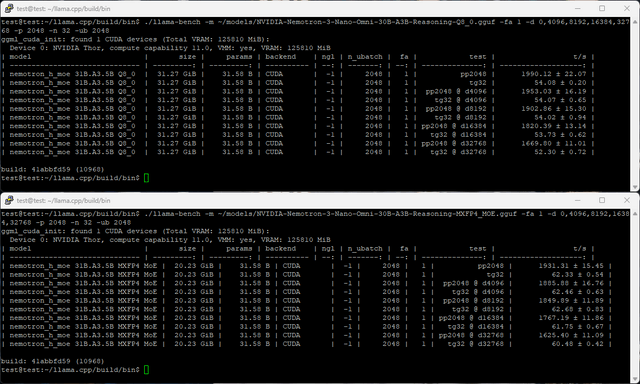Image resolution: width=640 pixels, height=384 pixels.
Task: Click the 'size' column header in the bottom terminal
Action: (187, 249)
